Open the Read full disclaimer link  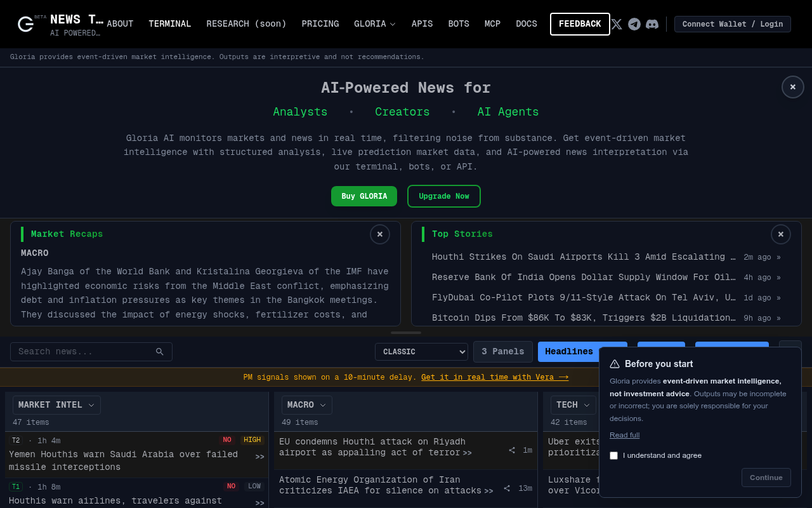point(624,435)
